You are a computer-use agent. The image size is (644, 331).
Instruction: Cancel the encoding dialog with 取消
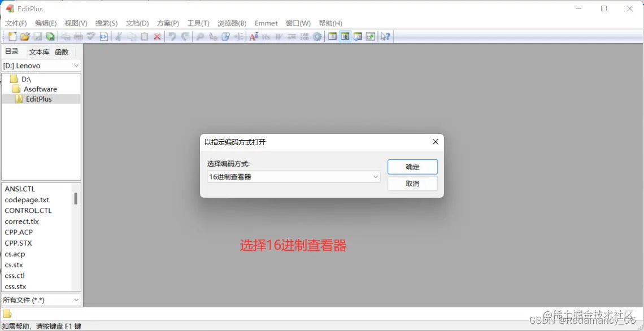412,183
